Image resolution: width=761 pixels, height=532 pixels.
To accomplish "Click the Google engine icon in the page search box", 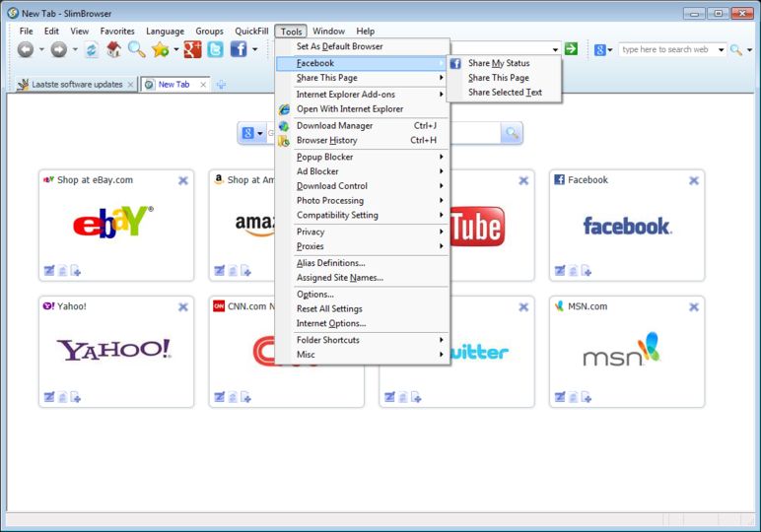I will tap(248, 133).
